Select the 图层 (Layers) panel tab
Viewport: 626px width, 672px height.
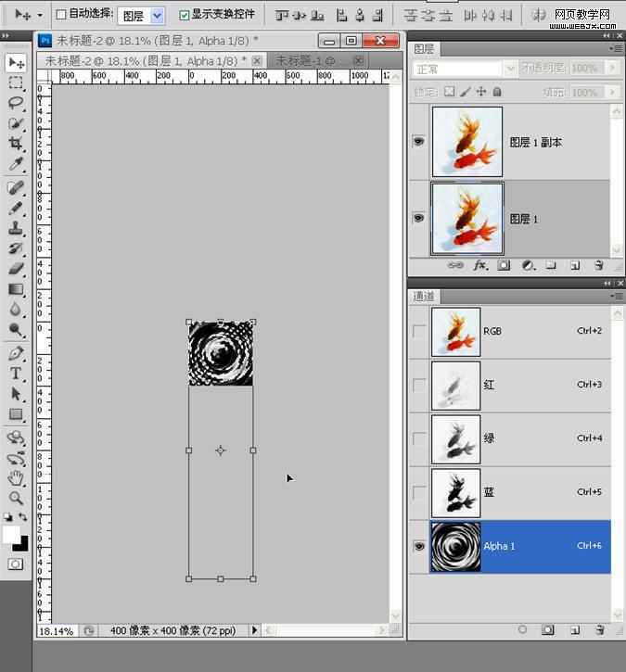[424, 49]
